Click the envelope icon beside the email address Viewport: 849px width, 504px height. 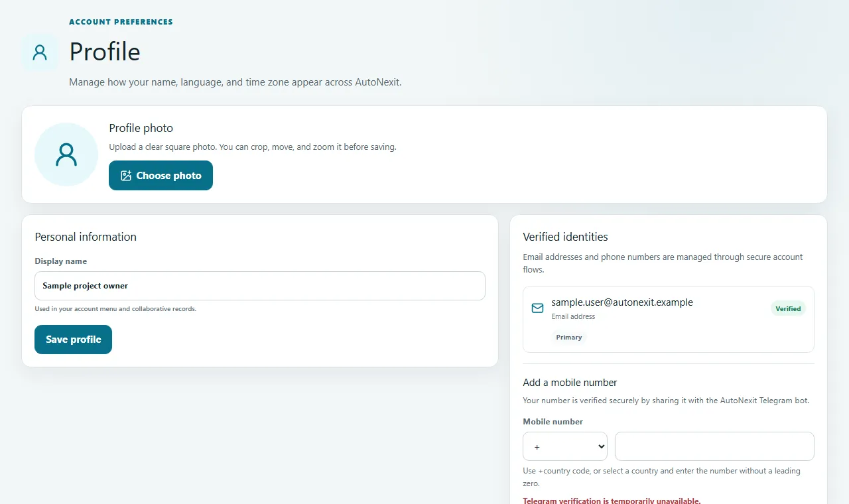point(538,308)
